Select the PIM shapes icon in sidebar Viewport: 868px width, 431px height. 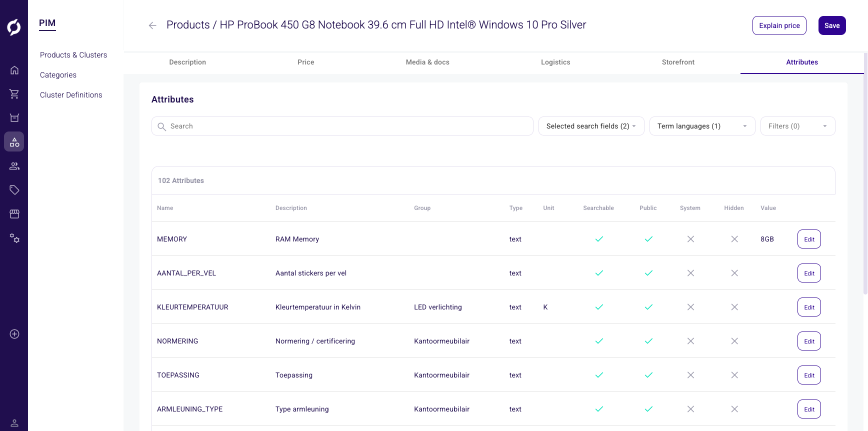point(14,142)
